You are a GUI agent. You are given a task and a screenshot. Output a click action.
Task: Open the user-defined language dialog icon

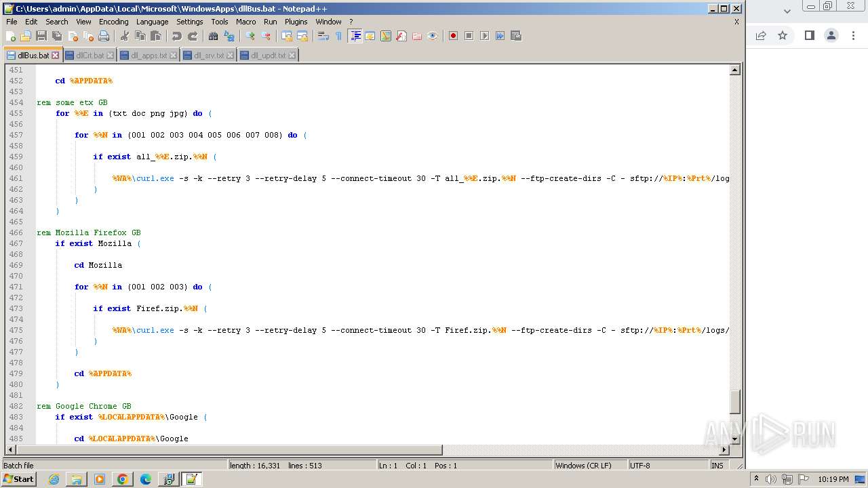click(x=370, y=36)
